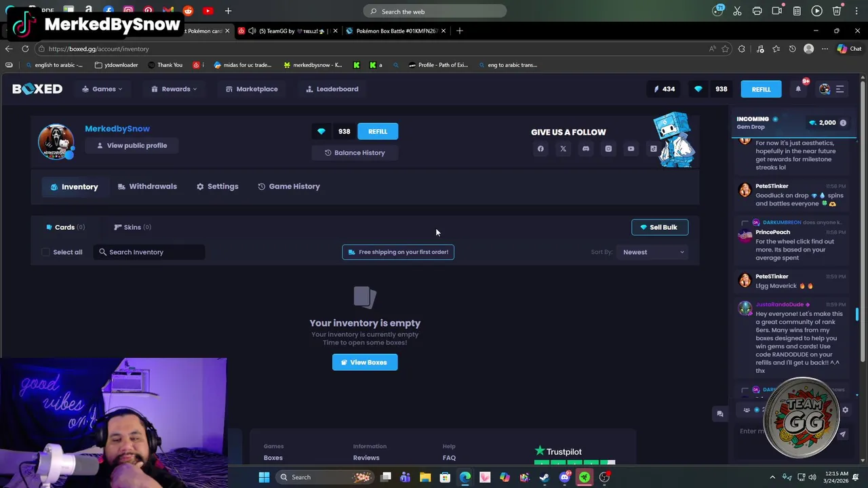Click the gem balance icon in header
This screenshot has width=868, height=488.
tap(698, 89)
